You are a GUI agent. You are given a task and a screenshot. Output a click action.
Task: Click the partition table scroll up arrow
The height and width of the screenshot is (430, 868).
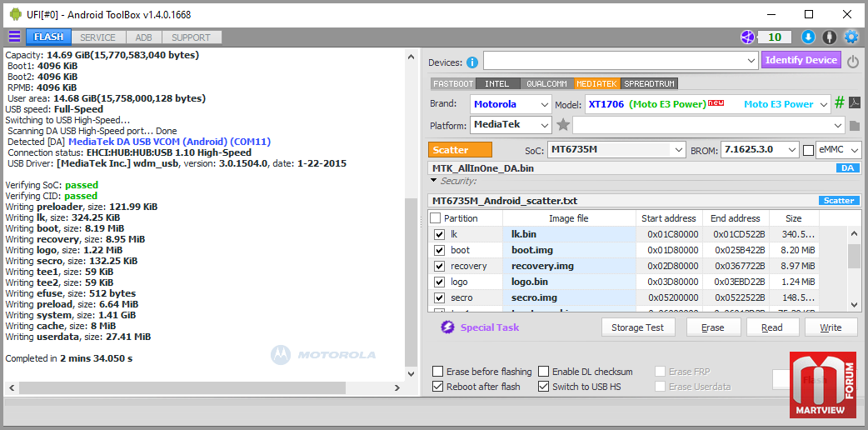[855, 233]
